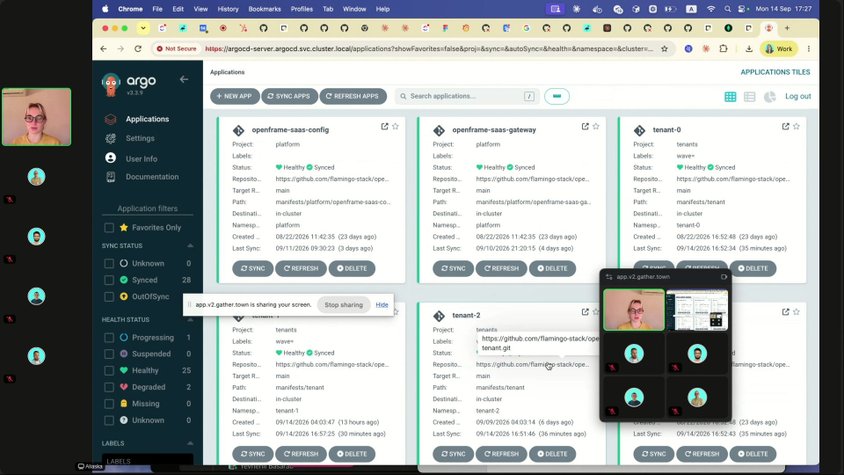Delete the tenant-2 app

552,454
